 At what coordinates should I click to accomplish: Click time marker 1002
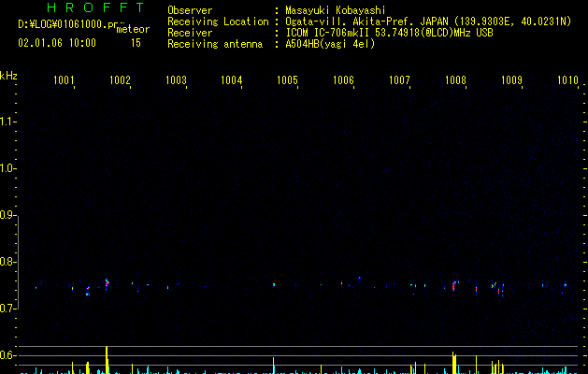(x=120, y=79)
